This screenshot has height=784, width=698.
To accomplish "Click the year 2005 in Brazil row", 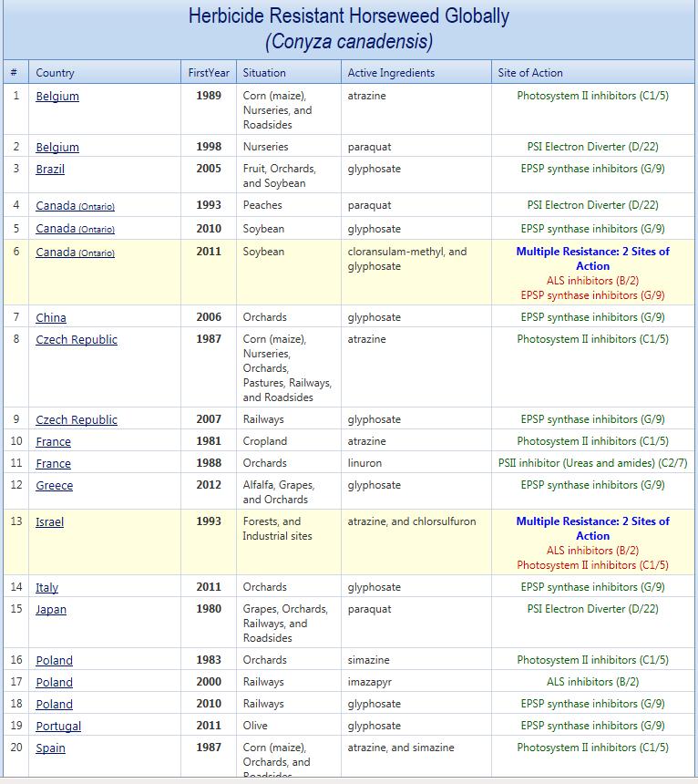I will pos(209,168).
